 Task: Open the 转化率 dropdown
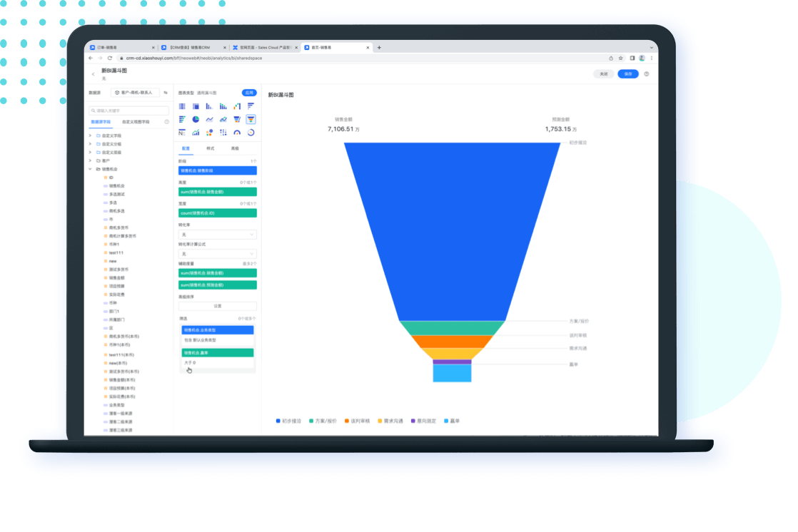click(217, 235)
